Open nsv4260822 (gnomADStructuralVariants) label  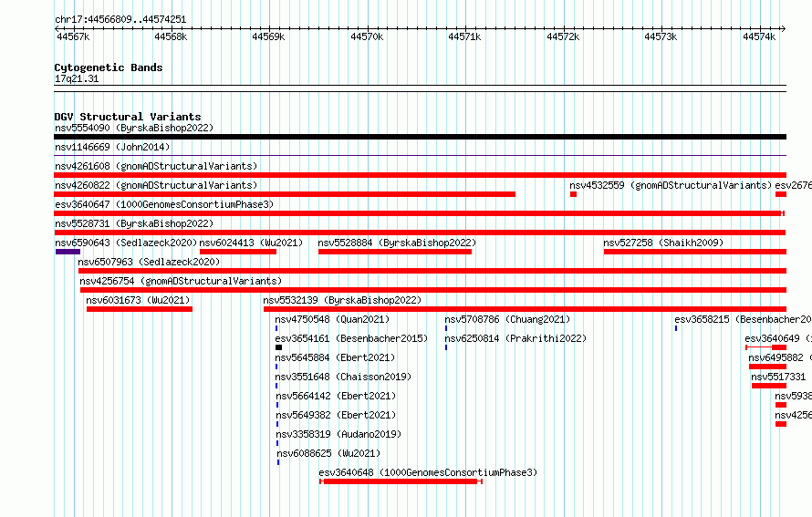(156, 185)
